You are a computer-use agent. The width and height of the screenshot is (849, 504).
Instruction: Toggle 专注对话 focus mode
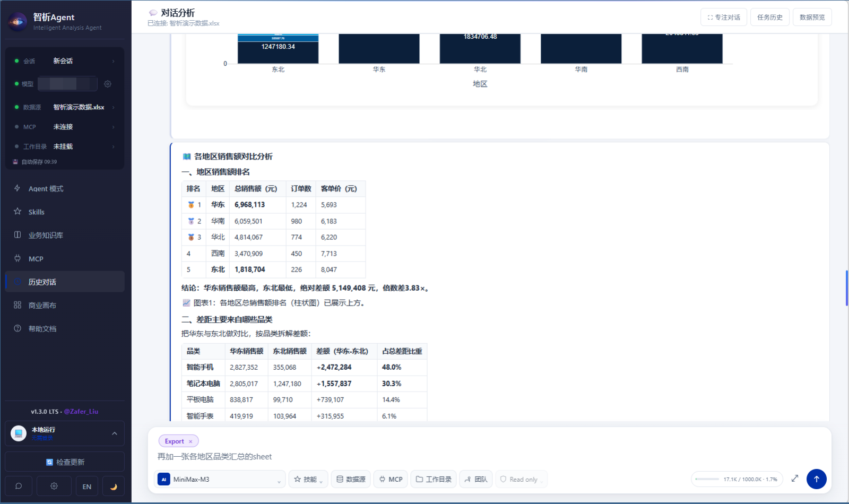[x=724, y=17]
